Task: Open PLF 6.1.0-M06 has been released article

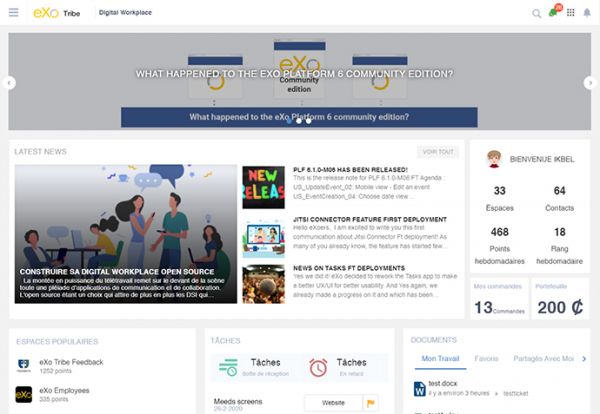Action: point(351,170)
